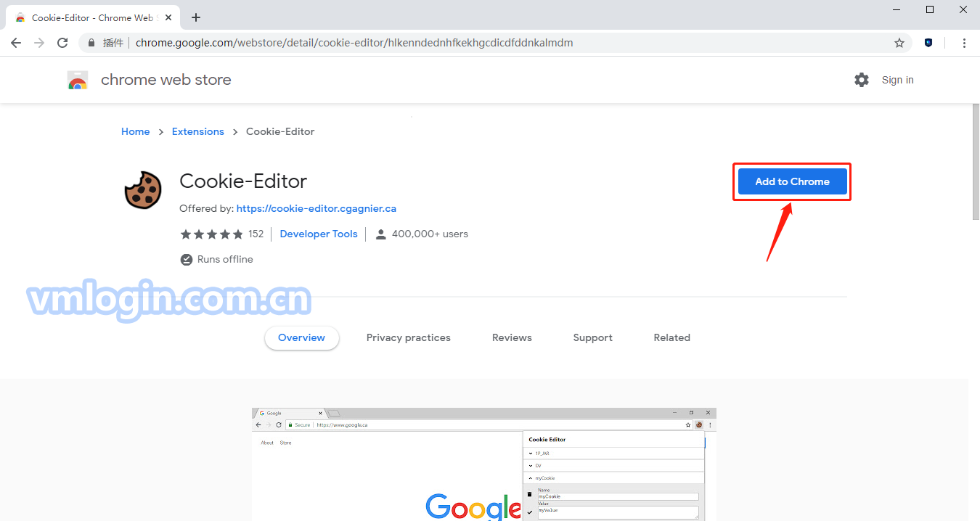Open the Developer Tools category link
The width and height of the screenshot is (980, 521).
(319, 234)
